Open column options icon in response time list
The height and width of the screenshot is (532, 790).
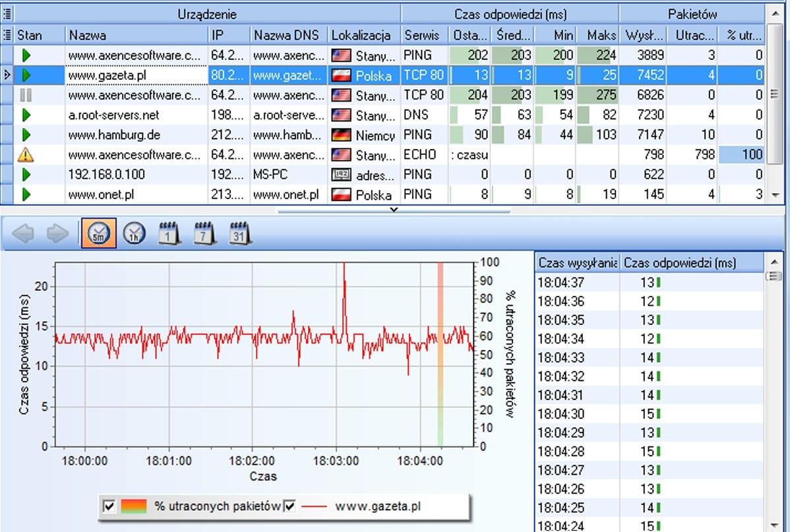[x=774, y=276]
